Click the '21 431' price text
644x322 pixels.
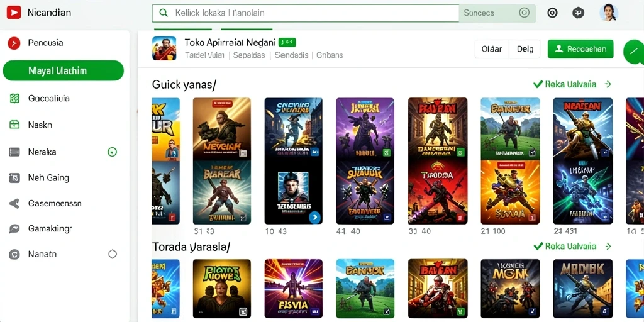coord(565,231)
